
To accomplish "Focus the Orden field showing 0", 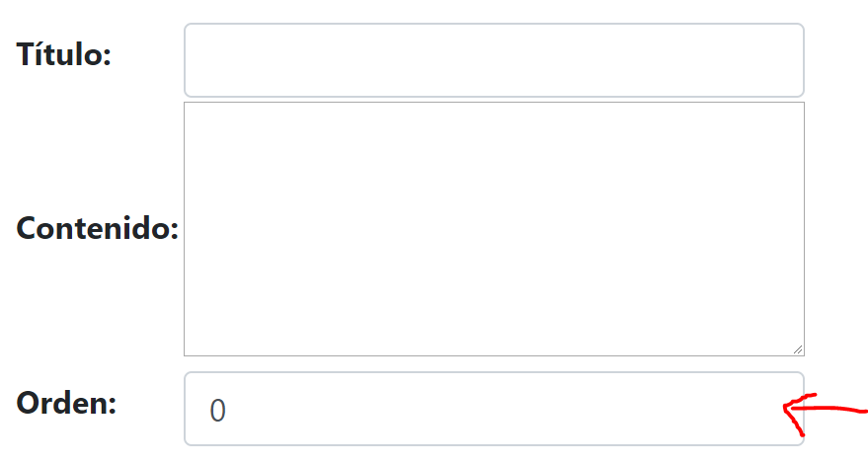I will tap(494, 409).
